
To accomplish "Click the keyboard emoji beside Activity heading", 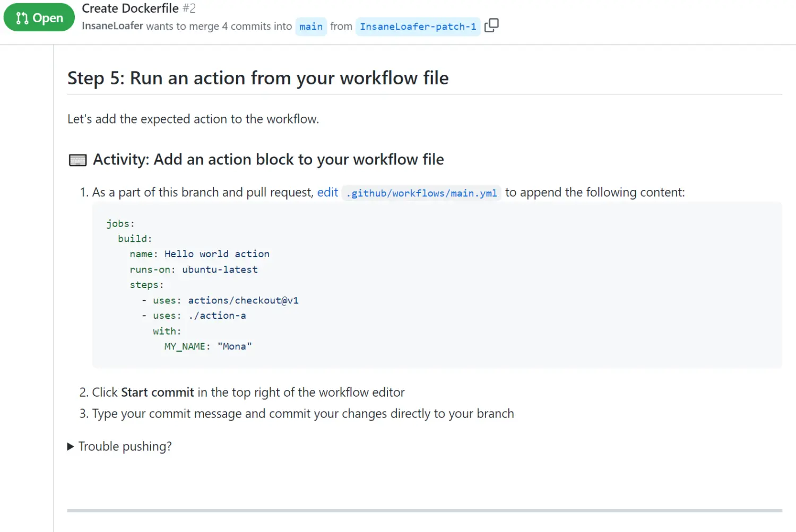I will 78,160.
